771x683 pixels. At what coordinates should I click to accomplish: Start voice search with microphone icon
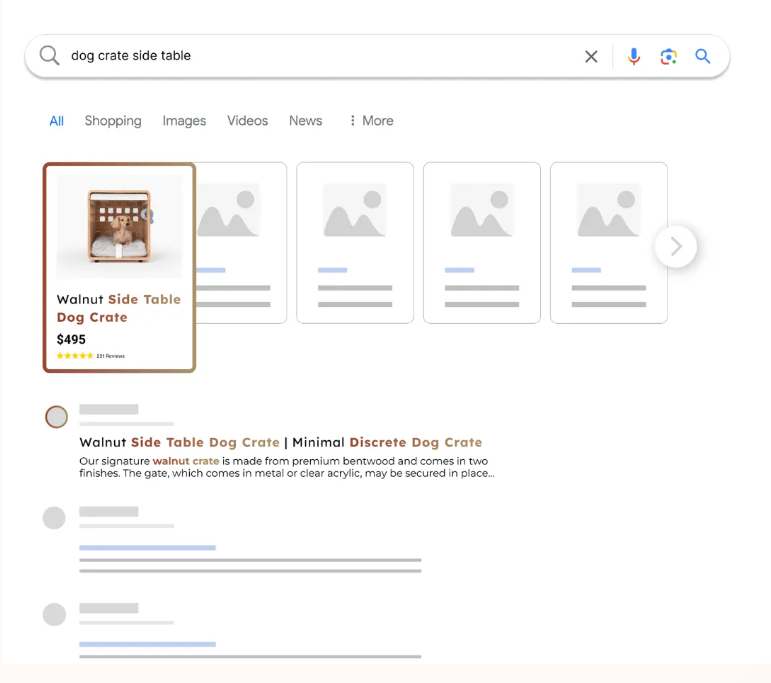point(633,57)
